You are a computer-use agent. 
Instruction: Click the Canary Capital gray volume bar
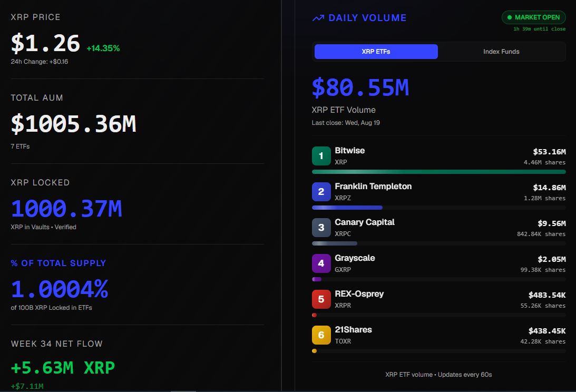[x=334, y=243]
